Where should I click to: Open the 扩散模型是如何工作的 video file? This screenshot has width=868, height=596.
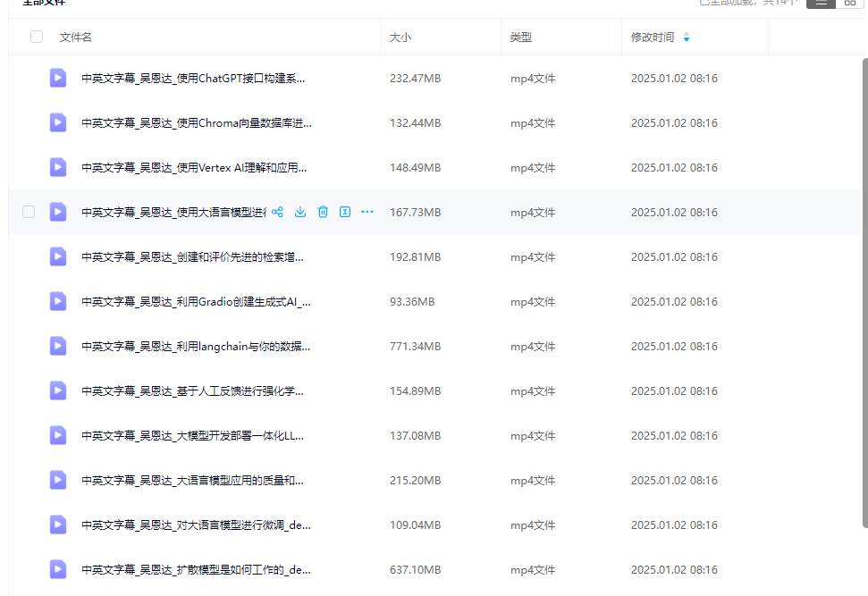(196, 569)
